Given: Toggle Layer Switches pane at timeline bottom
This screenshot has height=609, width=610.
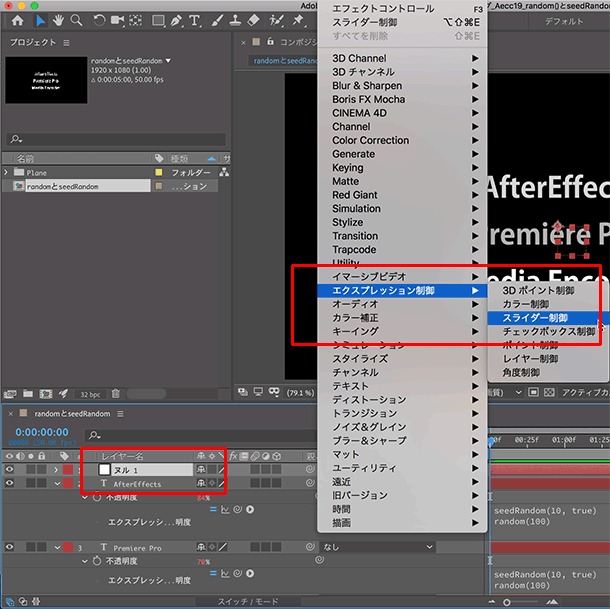Looking at the screenshot, I should (x=10, y=601).
